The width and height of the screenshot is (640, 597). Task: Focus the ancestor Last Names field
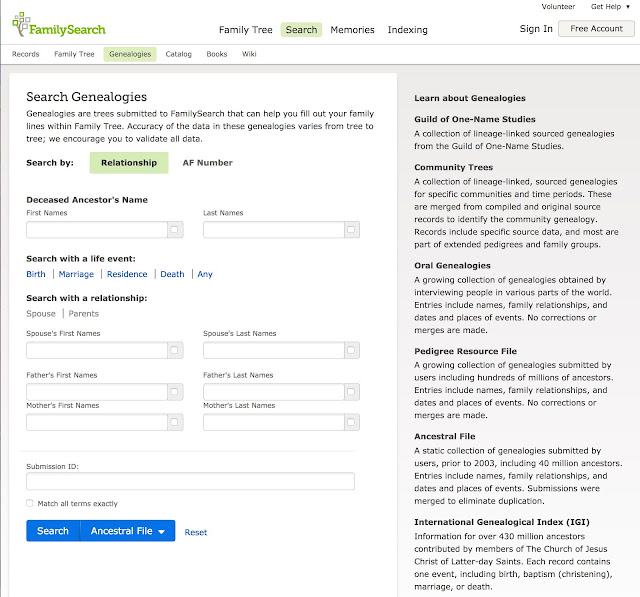pos(274,230)
